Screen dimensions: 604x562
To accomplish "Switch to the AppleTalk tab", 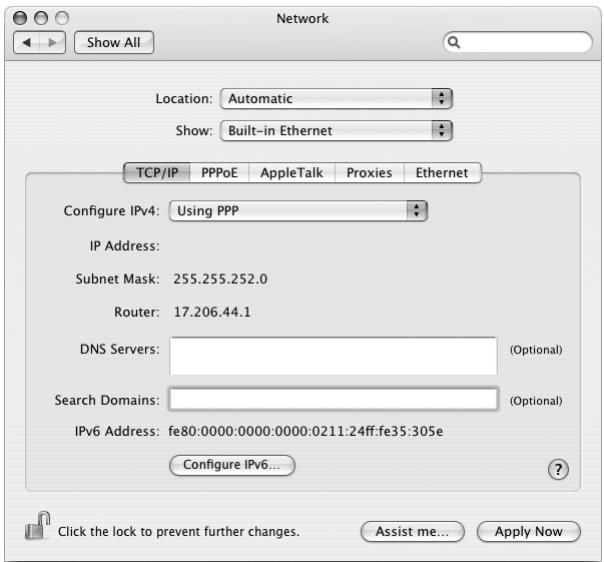I will pos(292,173).
